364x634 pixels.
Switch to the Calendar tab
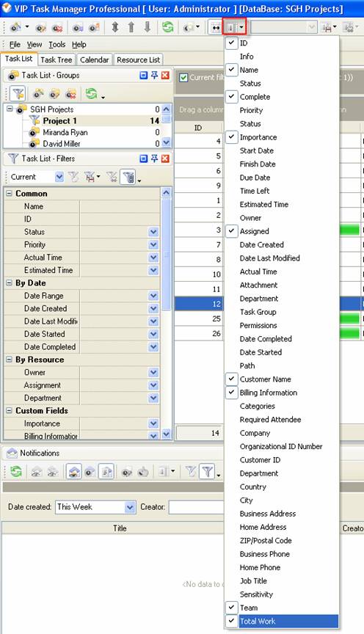tap(94, 60)
